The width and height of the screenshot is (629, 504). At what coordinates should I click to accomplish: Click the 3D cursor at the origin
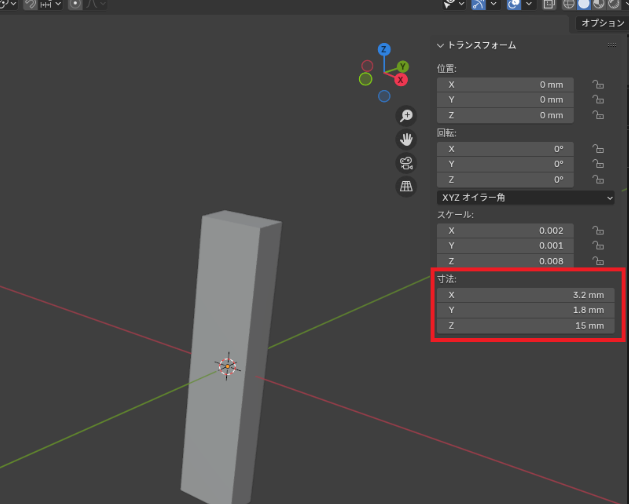(x=228, y=366)
